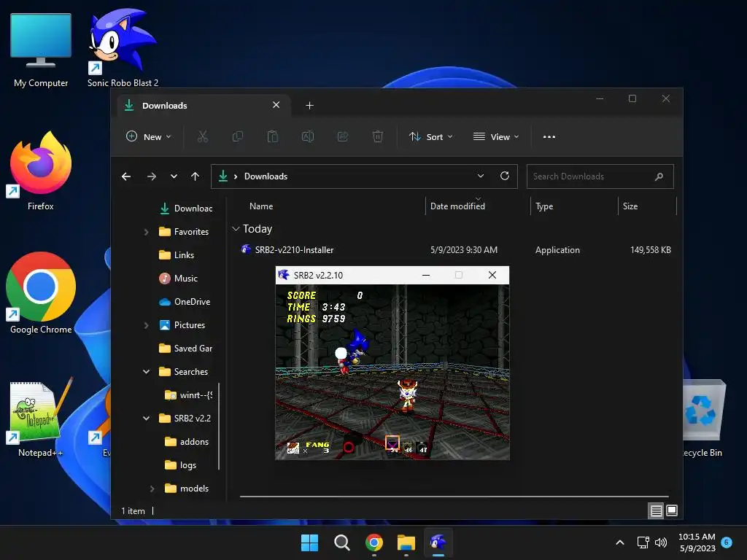Open the Sort dropdown menu

pos(430,136)
